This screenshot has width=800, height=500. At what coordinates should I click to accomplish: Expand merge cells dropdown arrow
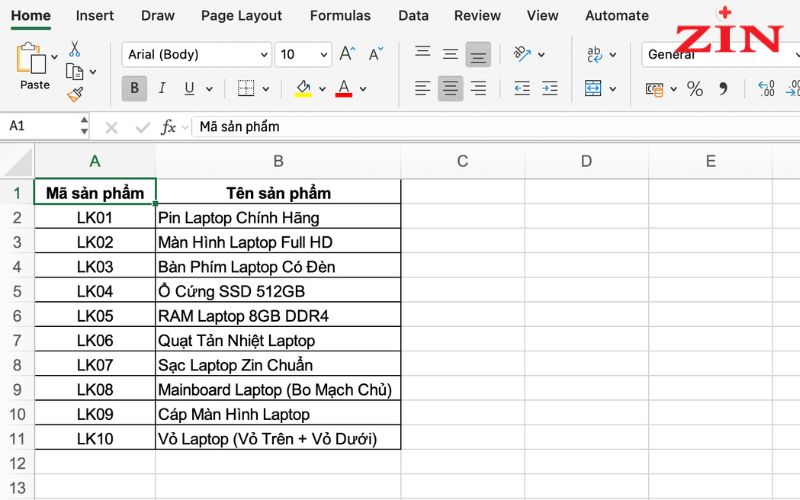pos(613,89)
